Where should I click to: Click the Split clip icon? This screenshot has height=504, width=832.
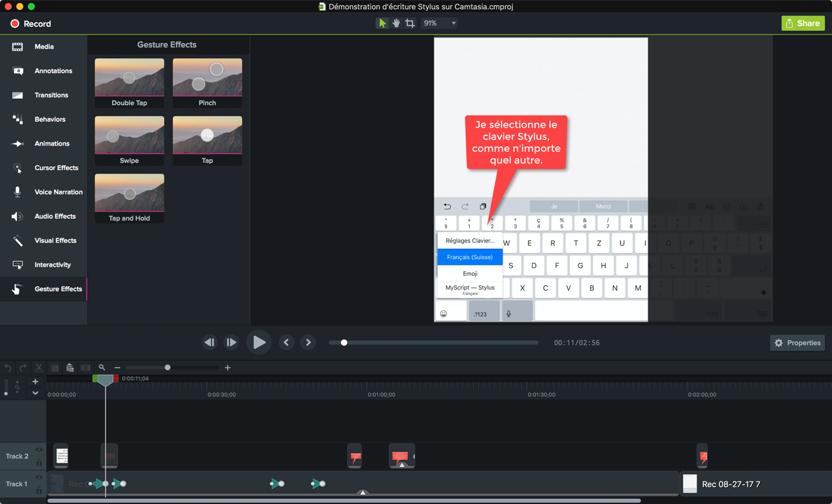click(86, 368)
